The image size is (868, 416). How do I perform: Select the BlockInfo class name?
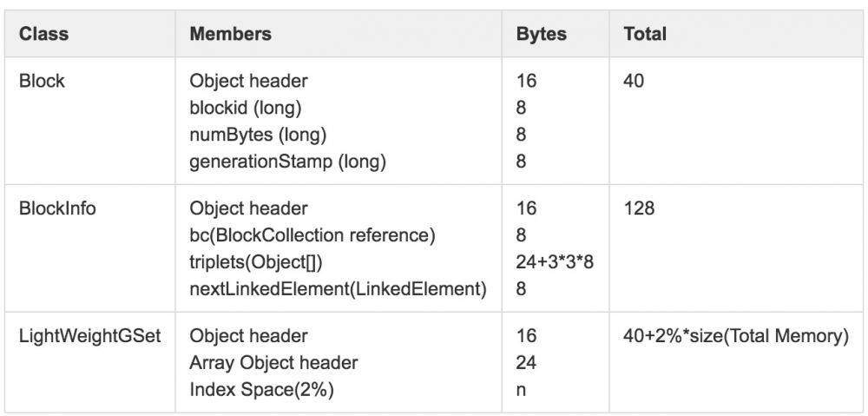point(57,208)
